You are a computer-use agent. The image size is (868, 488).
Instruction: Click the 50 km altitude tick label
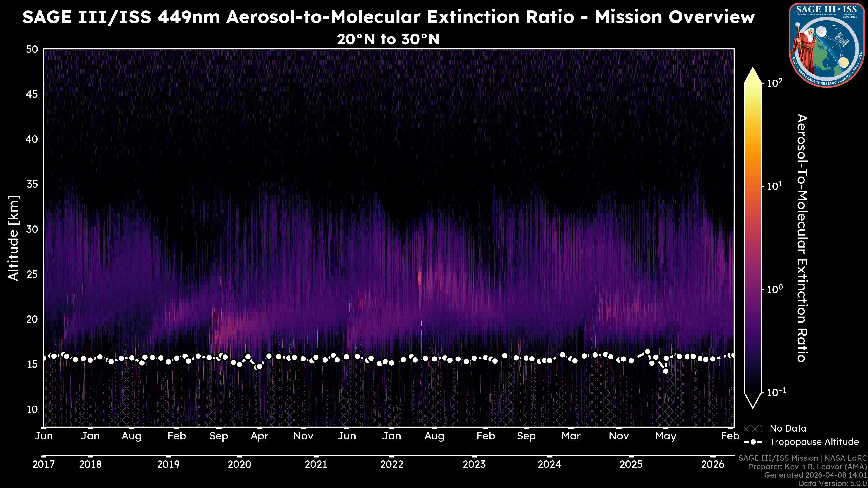coord(32,49)
